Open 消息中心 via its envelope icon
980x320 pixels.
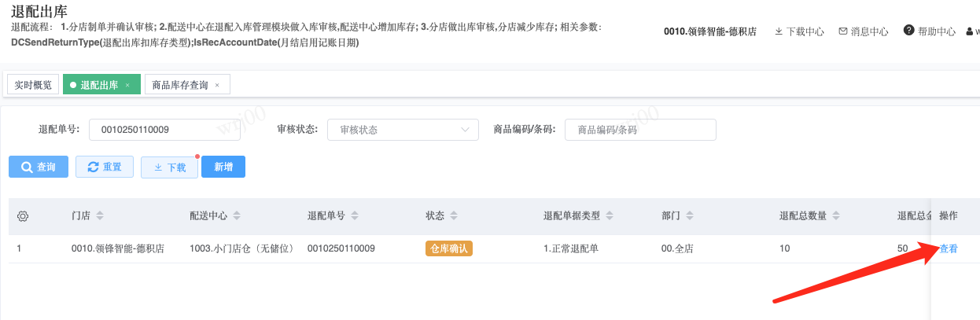(x=843, y=32)
